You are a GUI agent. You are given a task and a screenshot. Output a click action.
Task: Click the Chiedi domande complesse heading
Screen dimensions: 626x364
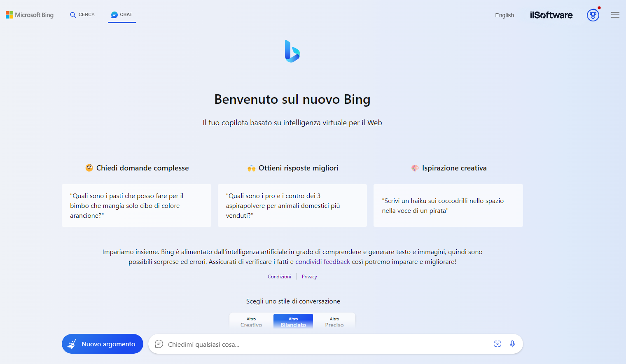pyautogui.click(x=142, y=168)
